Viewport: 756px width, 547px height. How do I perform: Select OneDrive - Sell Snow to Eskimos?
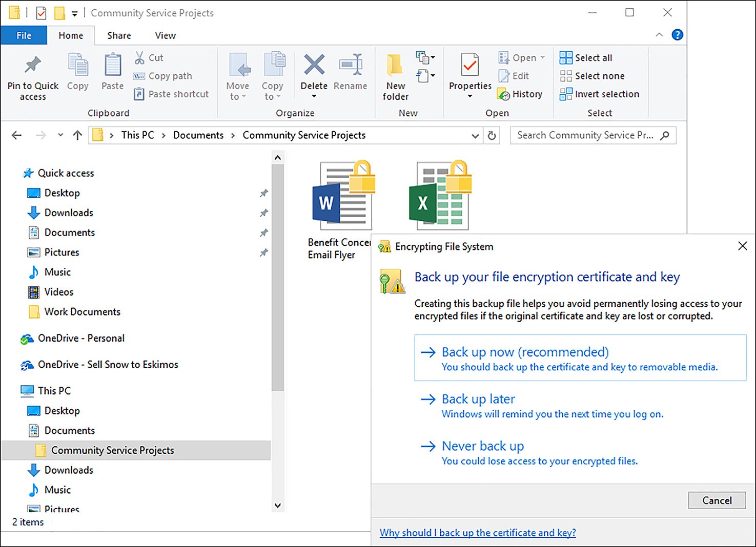click(108, 365)
